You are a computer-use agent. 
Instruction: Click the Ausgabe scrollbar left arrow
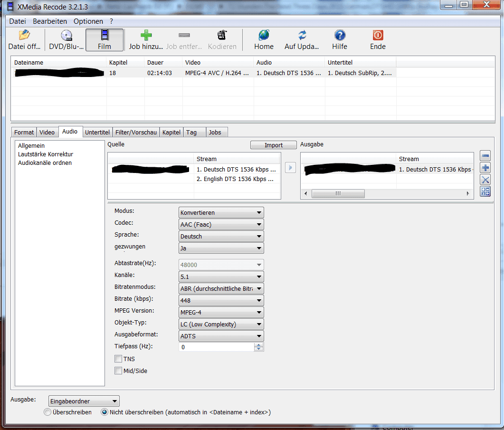click(306, 193)
